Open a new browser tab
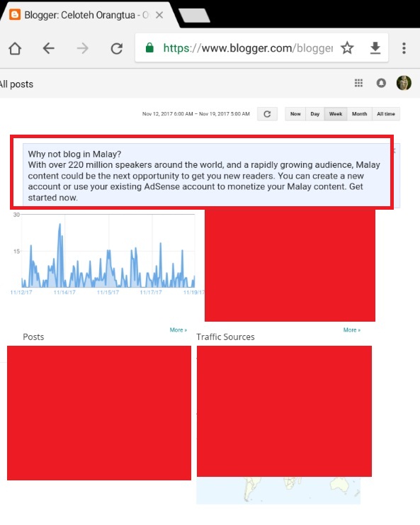 [x=195, y=16]
